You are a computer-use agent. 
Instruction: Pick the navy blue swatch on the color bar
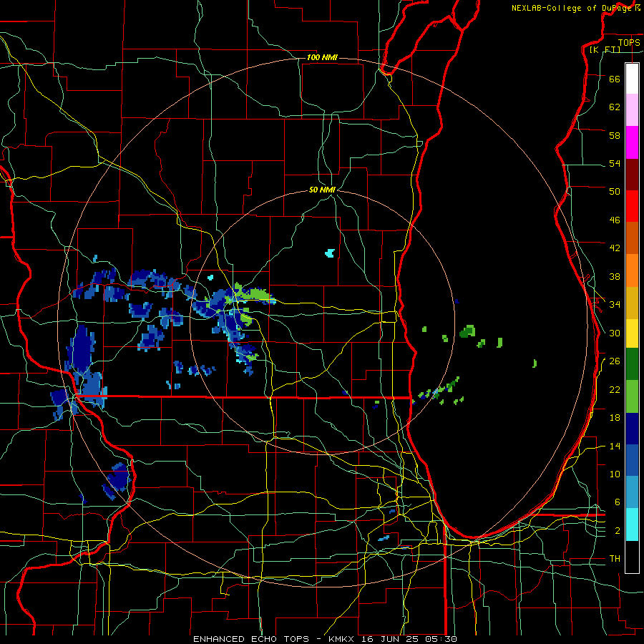[x=632, y=429]
